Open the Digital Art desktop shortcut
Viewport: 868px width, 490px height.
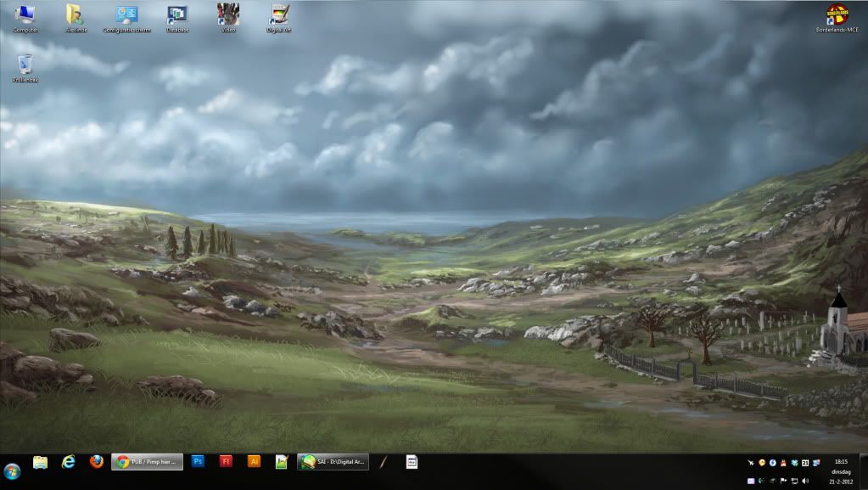(x=278, y=18)
